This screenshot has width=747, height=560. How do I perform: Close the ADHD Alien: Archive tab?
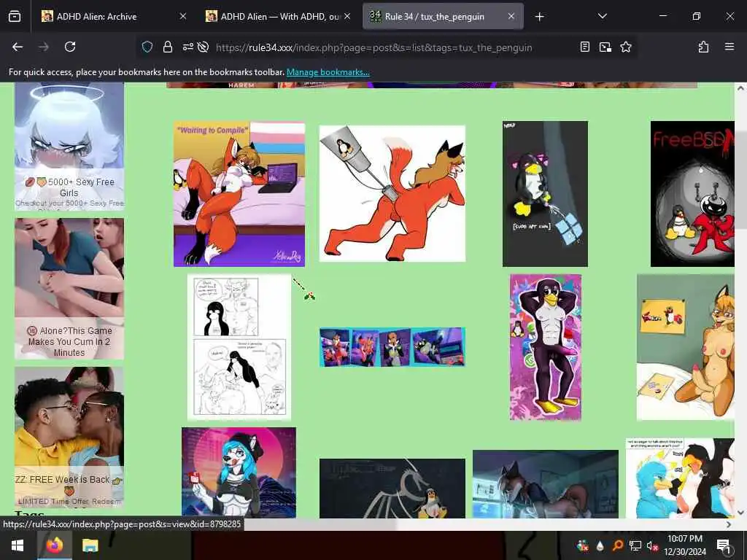click(183, 16)
